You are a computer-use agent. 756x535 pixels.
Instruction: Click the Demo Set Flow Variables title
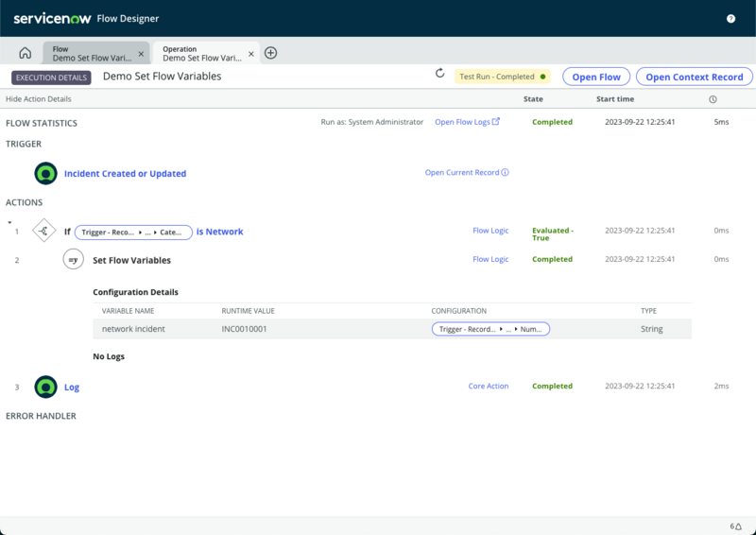click(162, 77)
